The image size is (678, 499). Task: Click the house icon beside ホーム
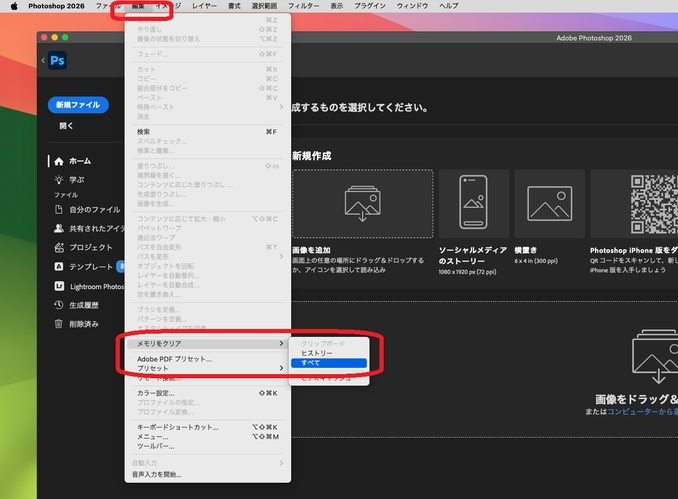coord(59,161)
